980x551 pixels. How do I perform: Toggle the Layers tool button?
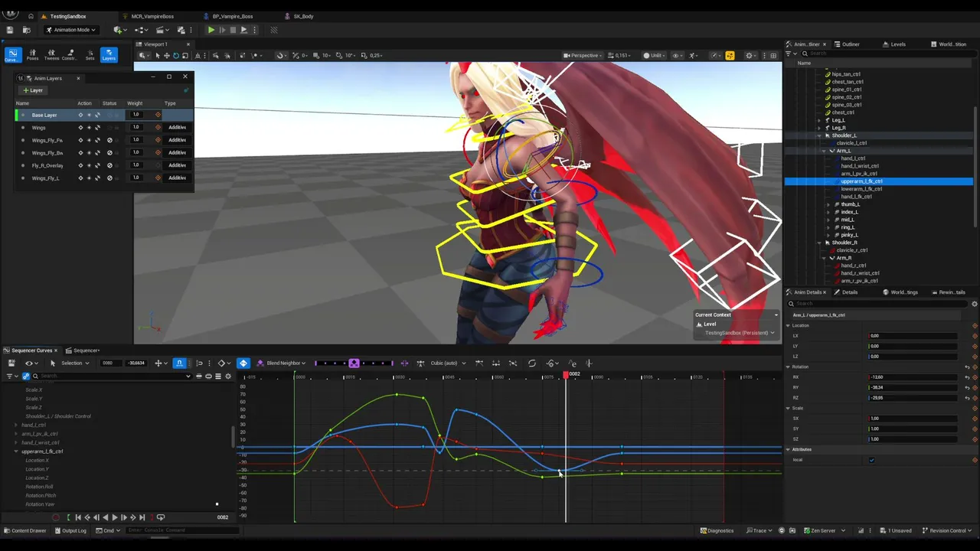pyautogui.click(x=109, y=55)
